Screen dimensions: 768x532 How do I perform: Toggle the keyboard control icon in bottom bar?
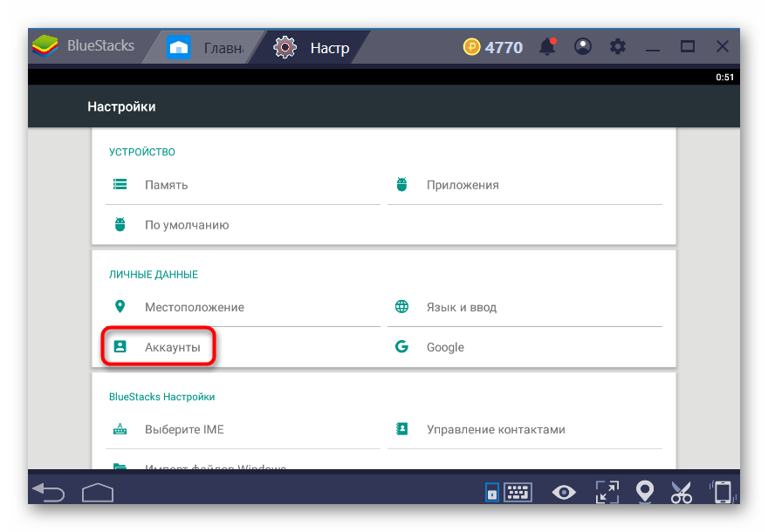508,493
